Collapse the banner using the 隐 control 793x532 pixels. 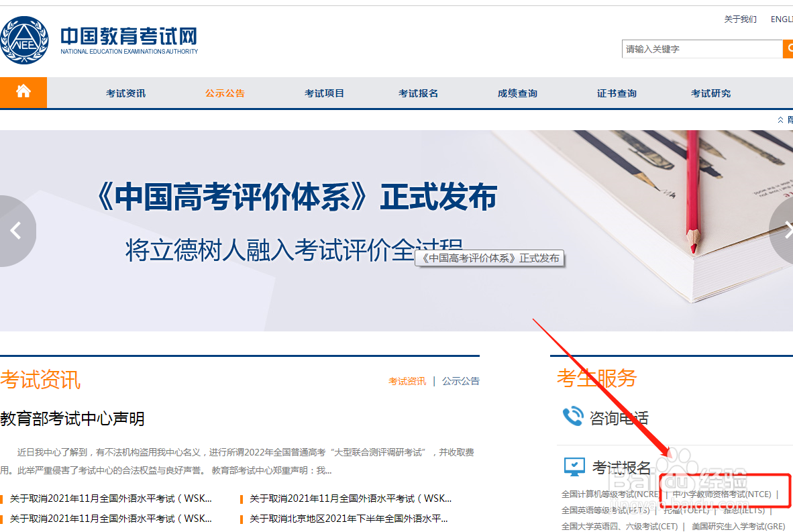(x=785, y=119)
